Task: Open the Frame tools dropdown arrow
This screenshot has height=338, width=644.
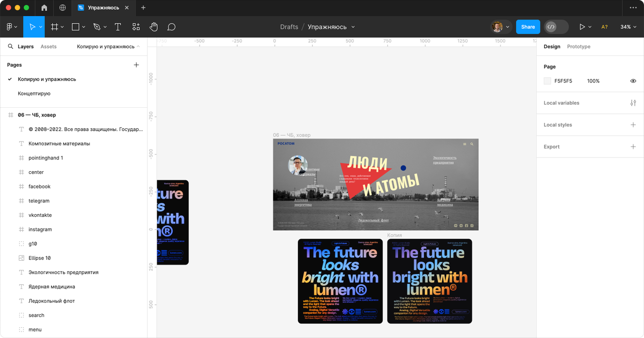Action: coord(62,27)
